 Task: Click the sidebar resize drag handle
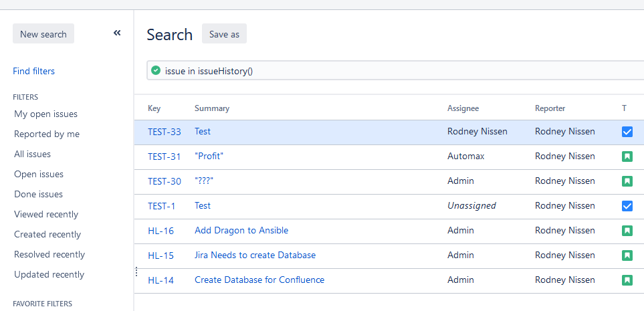click(136, 272)
